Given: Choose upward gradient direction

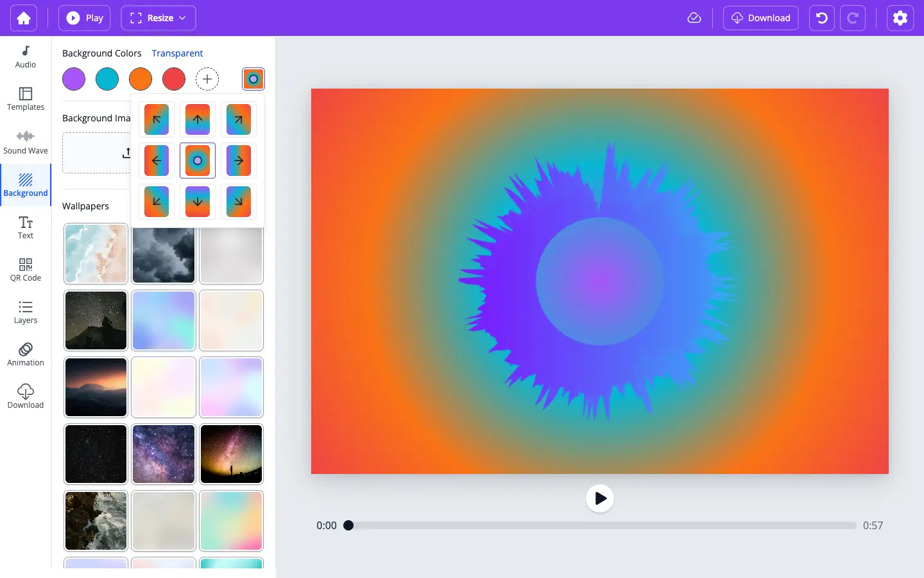Looking at the screenshot, I should (x=198, y=119).
